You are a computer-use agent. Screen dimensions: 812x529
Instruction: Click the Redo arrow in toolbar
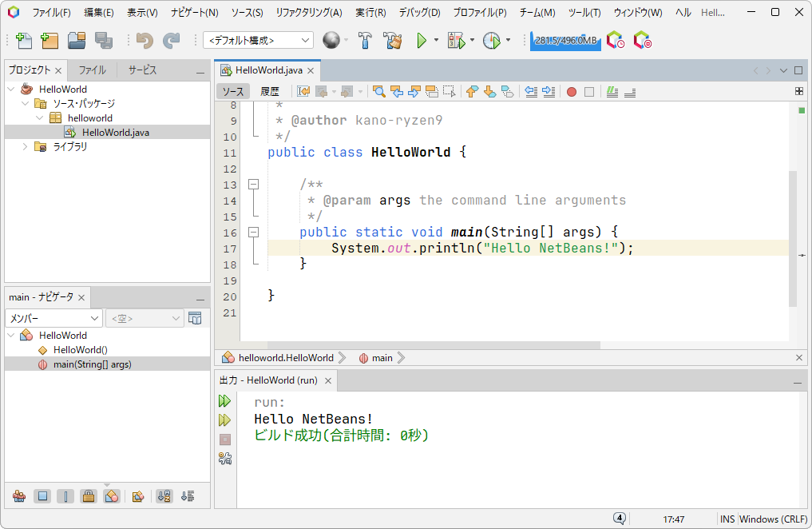point(171,41)
